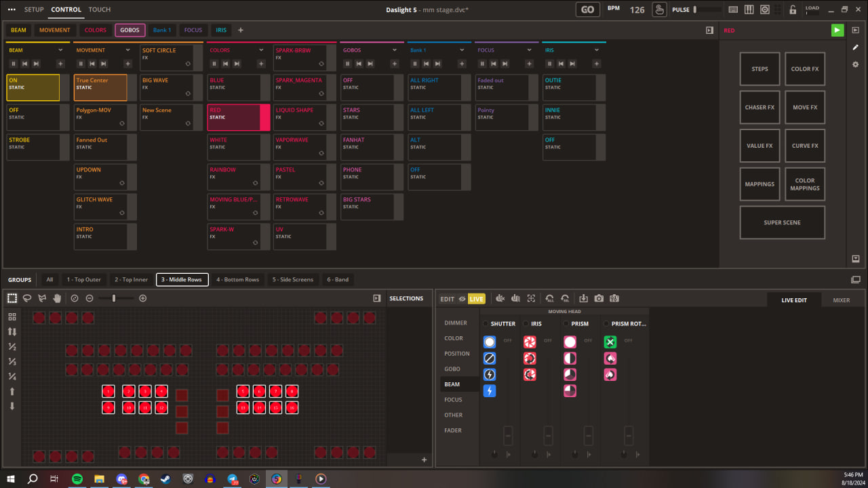
Task: Open the COLOR channel category
Action: coord(454,338)
